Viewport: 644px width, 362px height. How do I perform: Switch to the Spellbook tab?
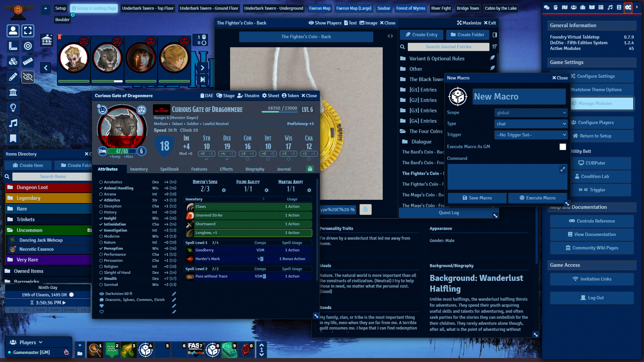169,169
